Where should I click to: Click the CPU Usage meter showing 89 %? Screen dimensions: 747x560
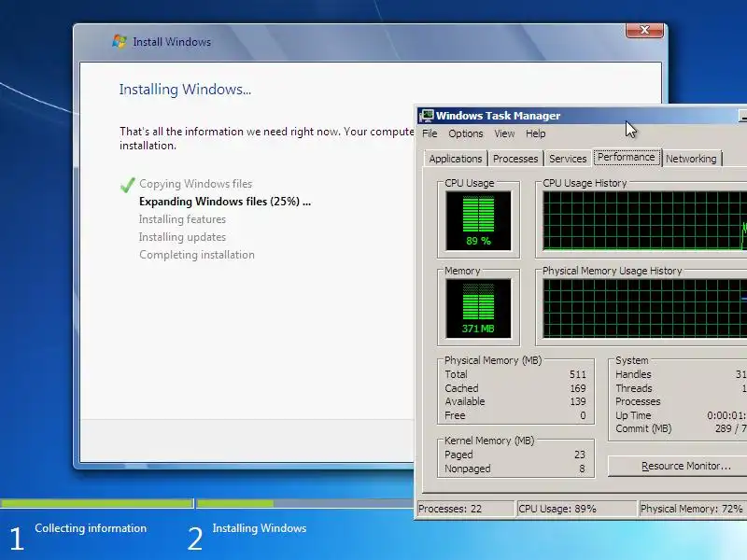(478, 221)
